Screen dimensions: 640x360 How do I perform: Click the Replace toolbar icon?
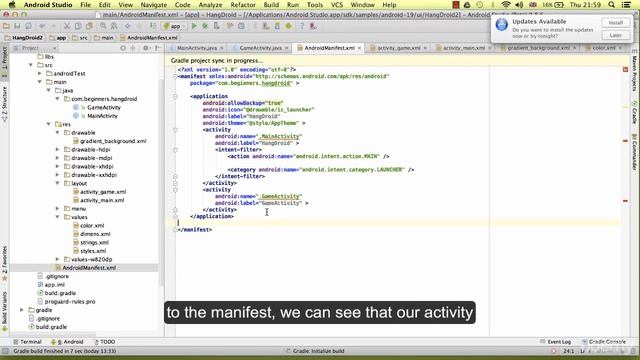[114, 26]
